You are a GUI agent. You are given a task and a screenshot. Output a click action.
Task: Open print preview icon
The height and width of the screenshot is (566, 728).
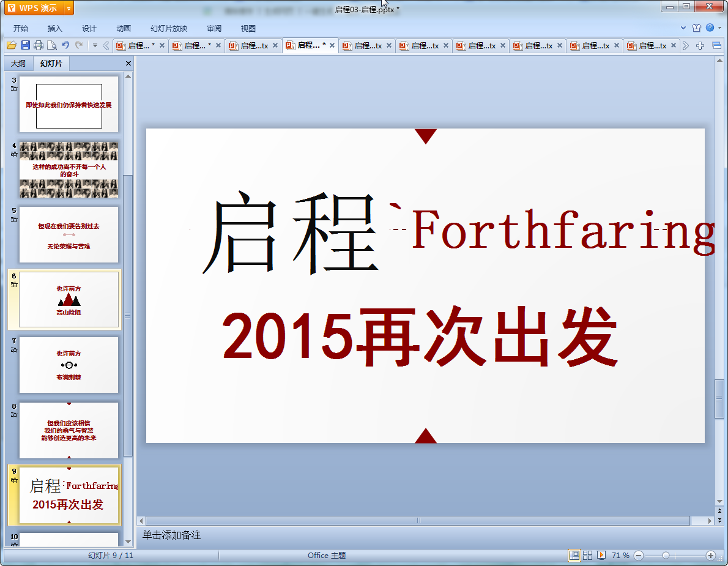click(52, 45)
